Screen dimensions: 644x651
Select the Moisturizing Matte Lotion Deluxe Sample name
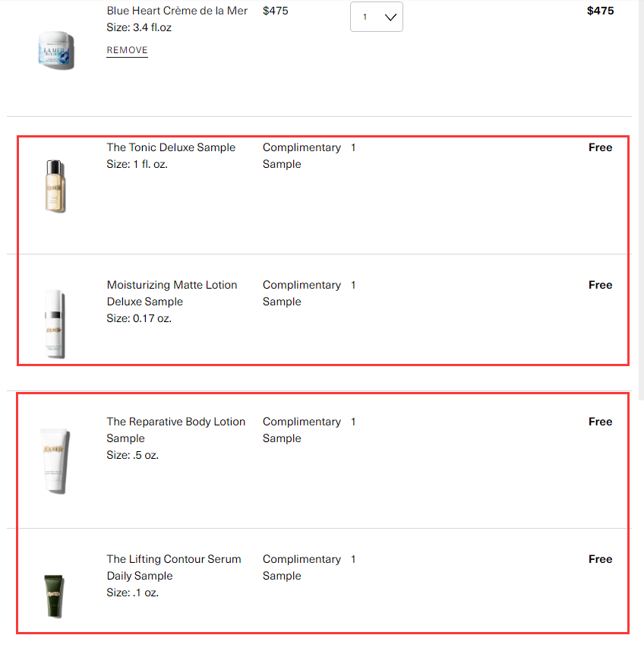click(172, 293)
